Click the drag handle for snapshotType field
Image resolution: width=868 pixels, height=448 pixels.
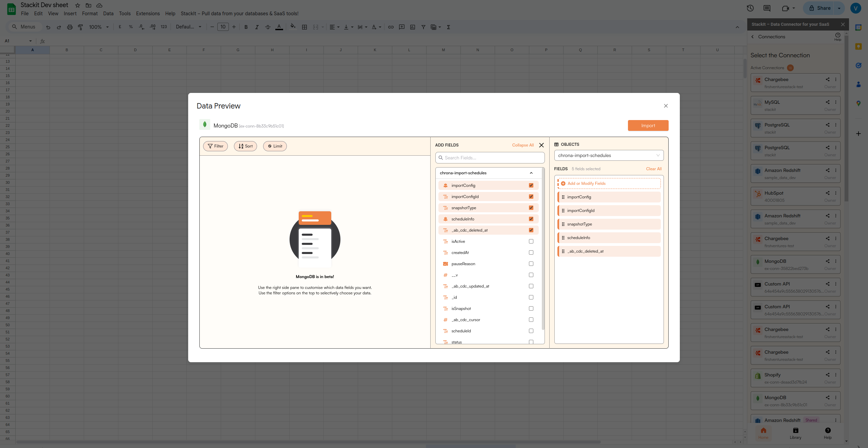(563, 224)
